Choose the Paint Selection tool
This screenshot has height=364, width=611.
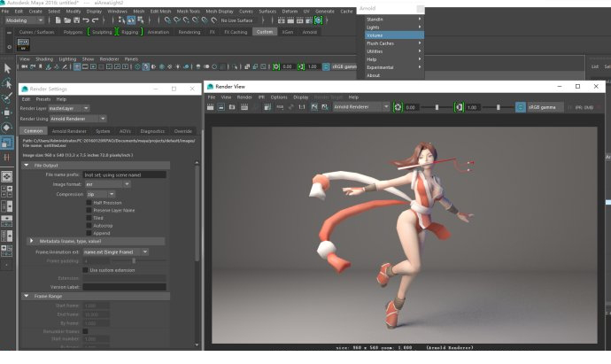[x=7, y=97]
